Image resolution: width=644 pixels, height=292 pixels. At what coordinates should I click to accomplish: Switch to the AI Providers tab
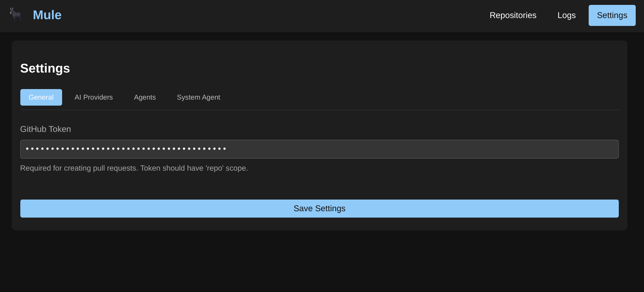pos(94,97)
